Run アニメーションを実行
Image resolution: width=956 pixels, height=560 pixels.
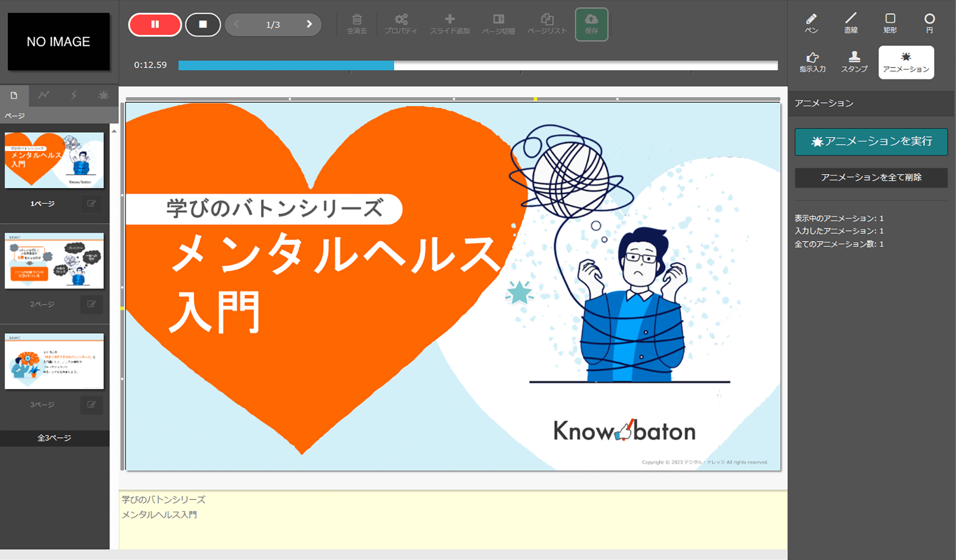(871, 141)
